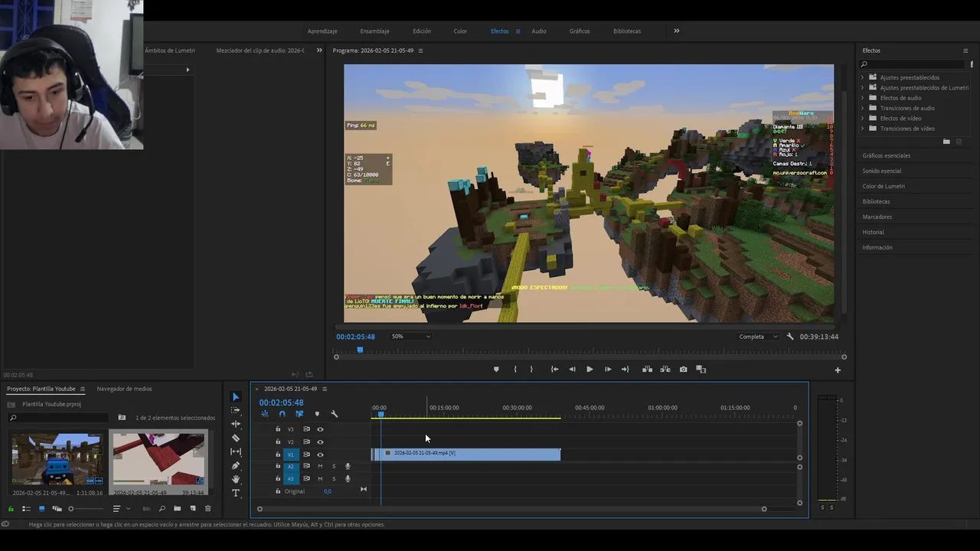Toggle V3 track output eye
This screenshot has height=551, width=980.
coord(320,429)
